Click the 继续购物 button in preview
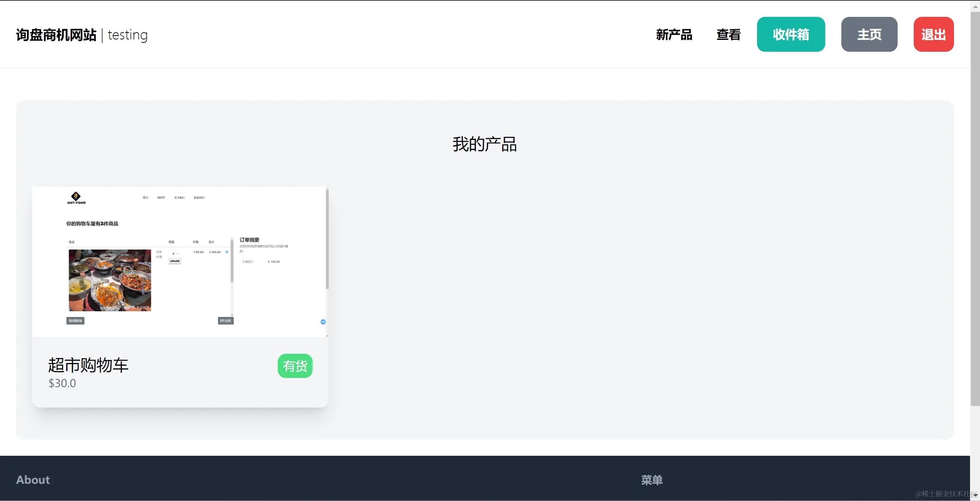Screen dimensions: 980x501 point(75,321)
